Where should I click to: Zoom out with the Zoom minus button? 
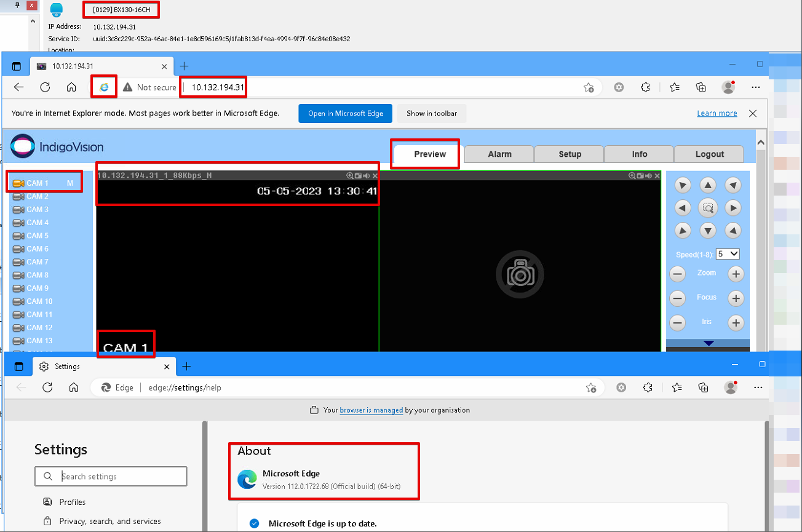(677, 274)
